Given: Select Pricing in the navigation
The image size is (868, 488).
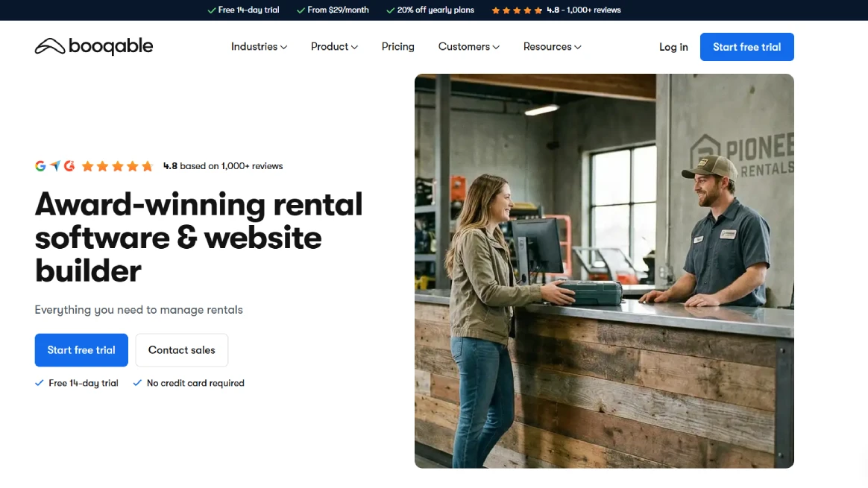Looking at the screenshot, I should (397, 46).
